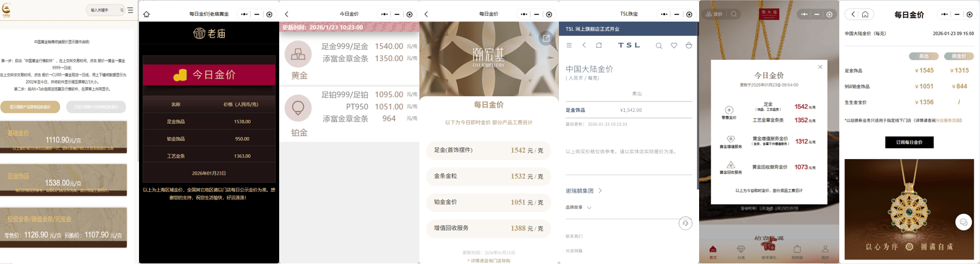980x264 pixels.
Task: Open the TSL wishlist heart icon
Action: pos(674,46)
